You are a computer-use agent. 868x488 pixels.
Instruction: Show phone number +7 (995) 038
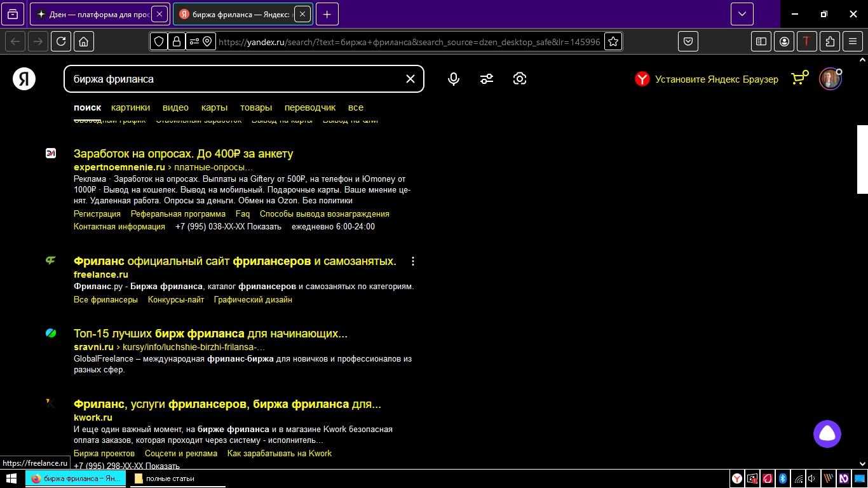(228, 227)
